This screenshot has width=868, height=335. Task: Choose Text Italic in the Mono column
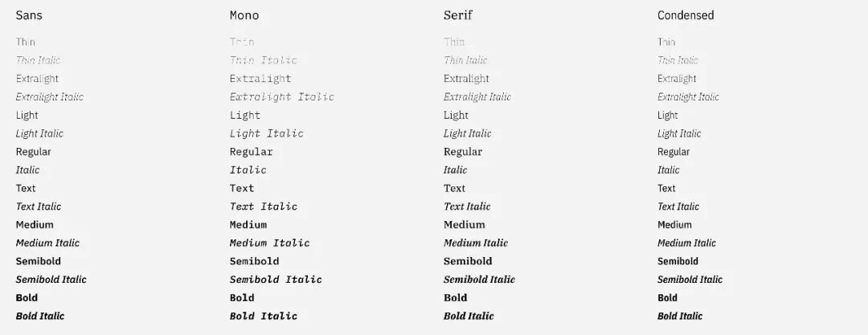264,206
